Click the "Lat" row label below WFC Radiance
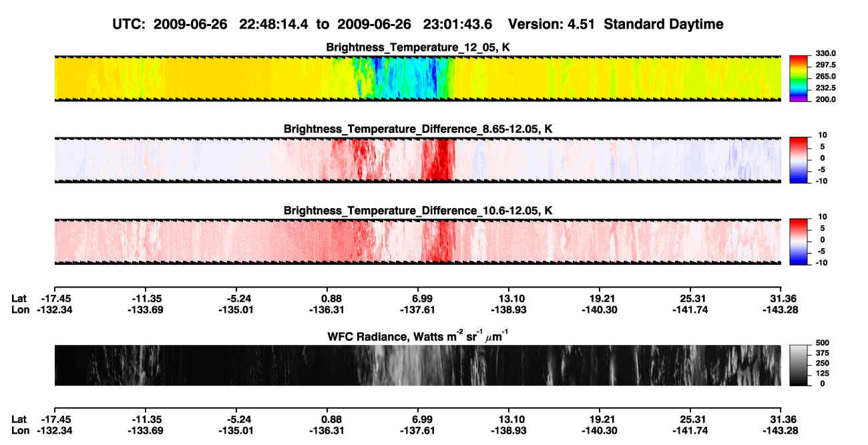Screen dimensions: 868x445 click(20, 419)
